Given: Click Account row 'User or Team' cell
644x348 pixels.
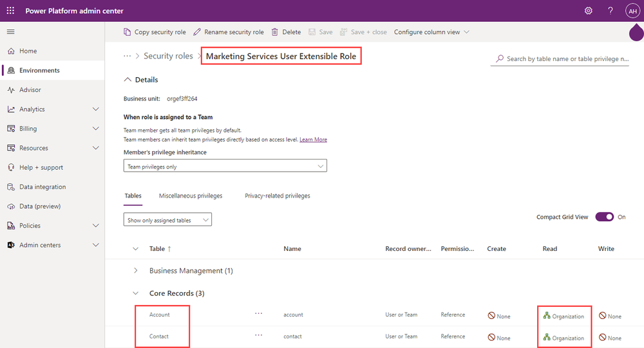Looking at the screenshot, I should (x=401, y=315).
